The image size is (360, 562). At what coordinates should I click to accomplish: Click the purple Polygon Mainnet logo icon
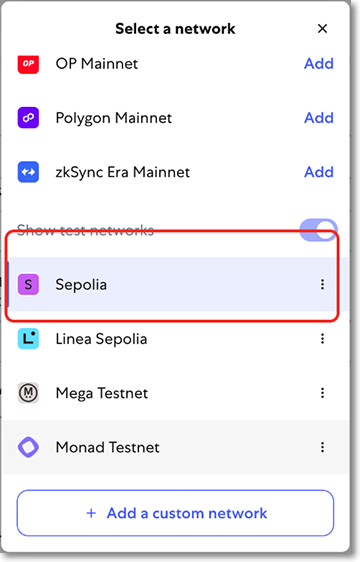(x=28, y=118)
